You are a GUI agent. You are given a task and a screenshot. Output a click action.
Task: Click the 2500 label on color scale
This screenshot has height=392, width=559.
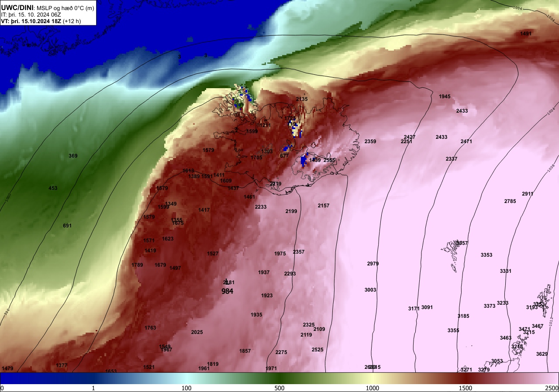point(552,388)
